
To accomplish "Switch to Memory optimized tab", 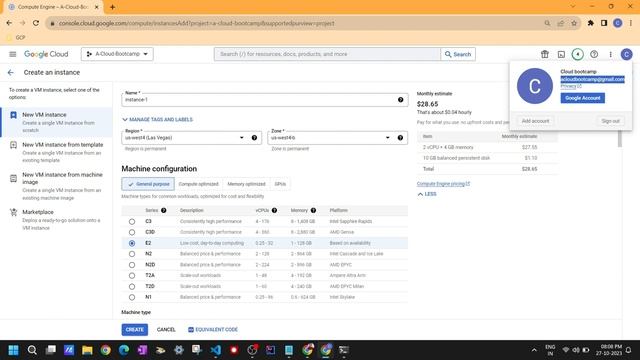I will [246, 184].
